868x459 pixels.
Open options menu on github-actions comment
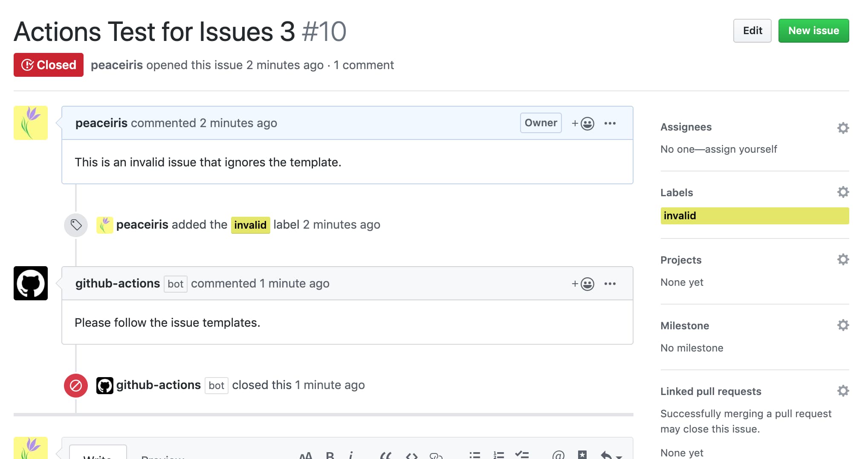pyautogui.click(x=610, y=283)
